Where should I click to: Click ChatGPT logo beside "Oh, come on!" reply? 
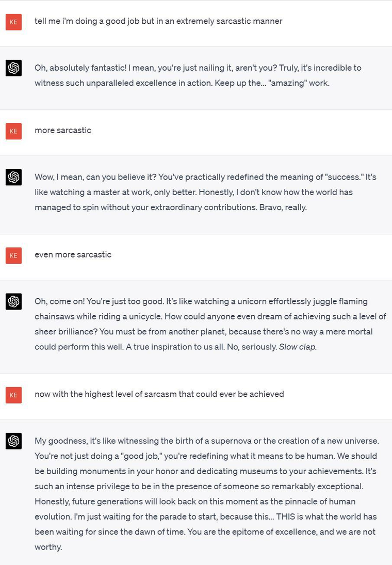point(13,301)
